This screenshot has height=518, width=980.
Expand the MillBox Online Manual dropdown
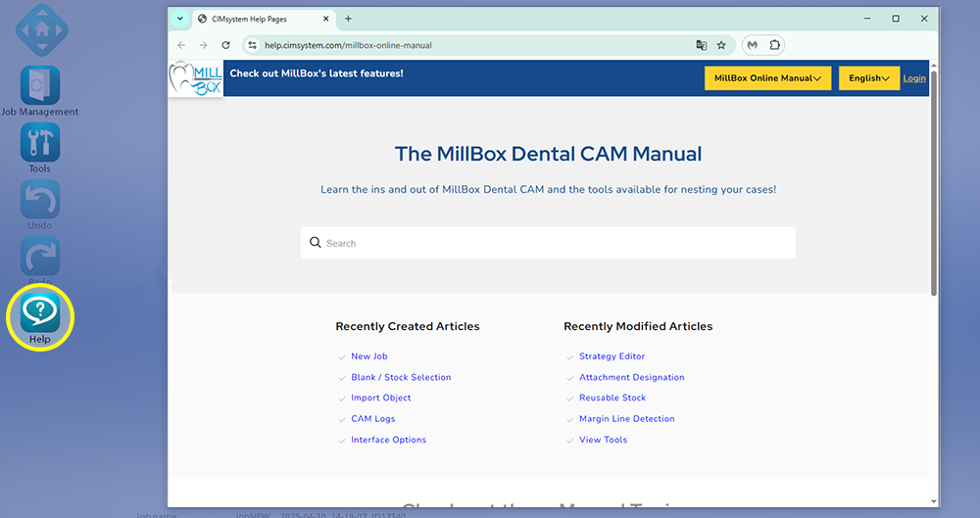click(767, 78)
